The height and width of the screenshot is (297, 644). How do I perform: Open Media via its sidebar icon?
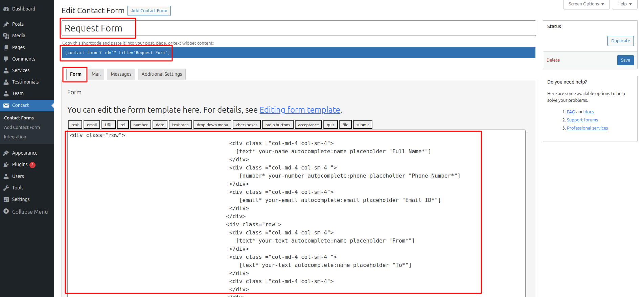[6, 36]
